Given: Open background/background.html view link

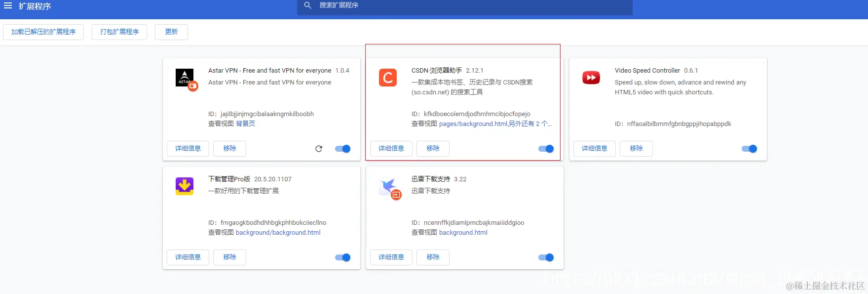Looking at the screenshot, I should 278,233.
